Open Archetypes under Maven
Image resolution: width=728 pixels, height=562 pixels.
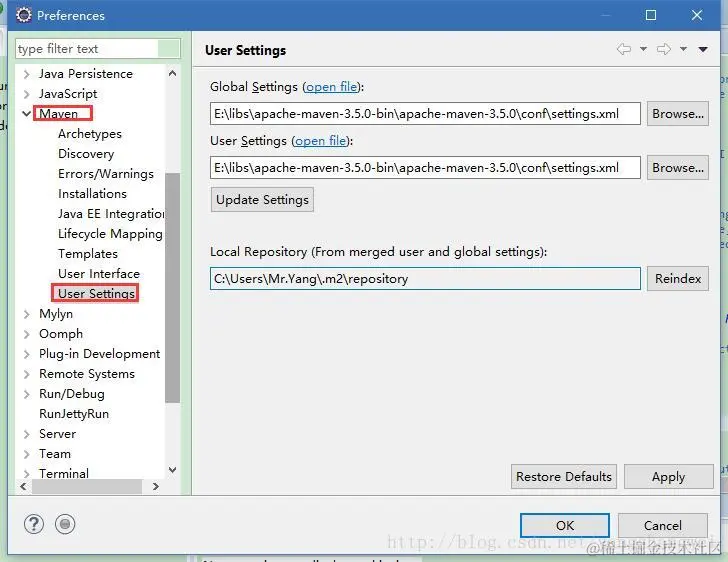click(x=90, y=134)
